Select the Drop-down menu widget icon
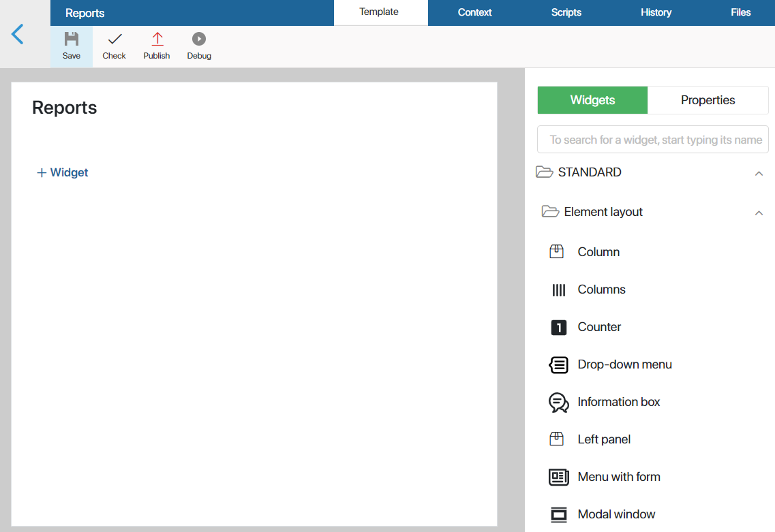Screen dimensions: 775x532 coord(558,365)
